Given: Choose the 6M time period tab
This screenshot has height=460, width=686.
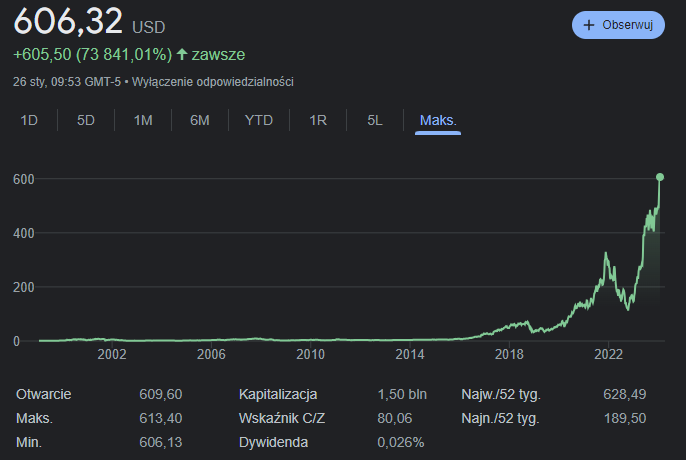Looking at the screenshot, I should [200, 120].
